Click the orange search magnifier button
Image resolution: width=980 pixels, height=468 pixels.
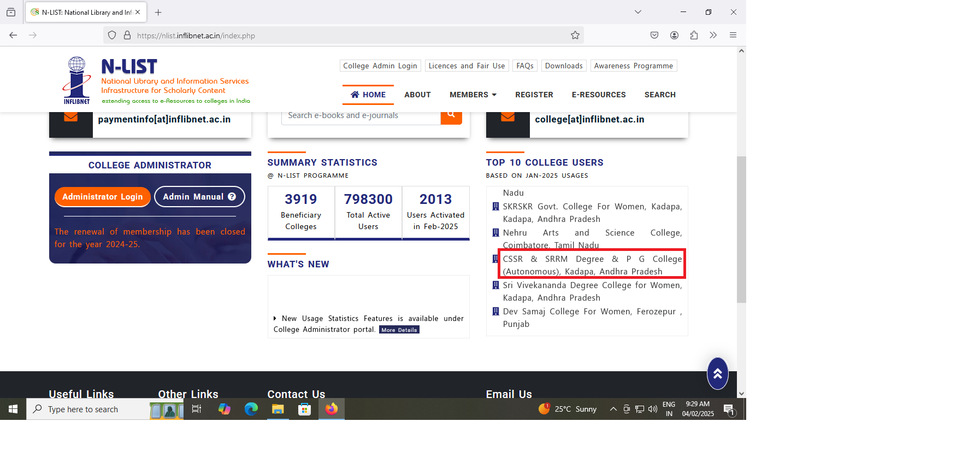tap(451, 115)
